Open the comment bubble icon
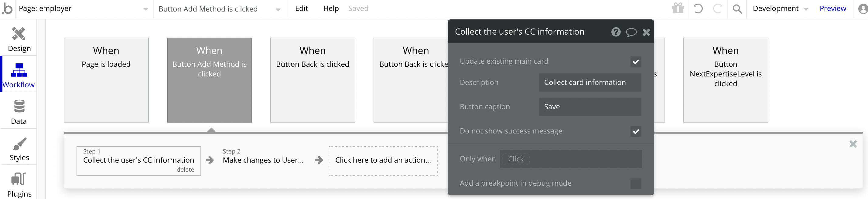The height and width of the screenshot is (199, 868). coord(631,32)
